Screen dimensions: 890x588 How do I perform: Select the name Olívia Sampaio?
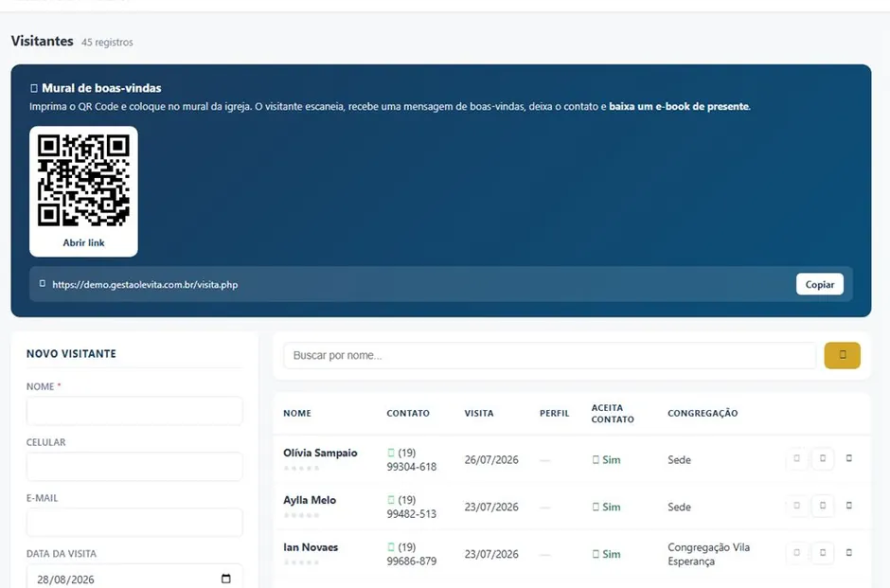320,453
